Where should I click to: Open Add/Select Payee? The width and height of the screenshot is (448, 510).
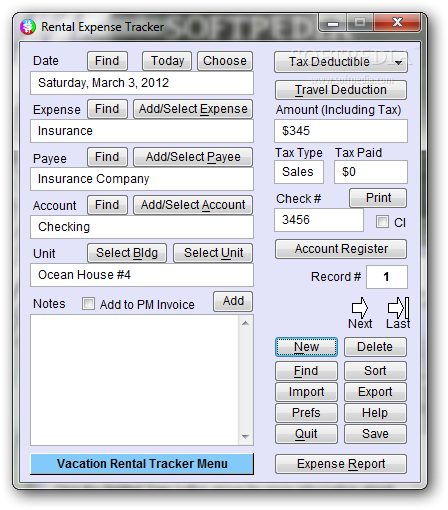(x=193, y=157)
